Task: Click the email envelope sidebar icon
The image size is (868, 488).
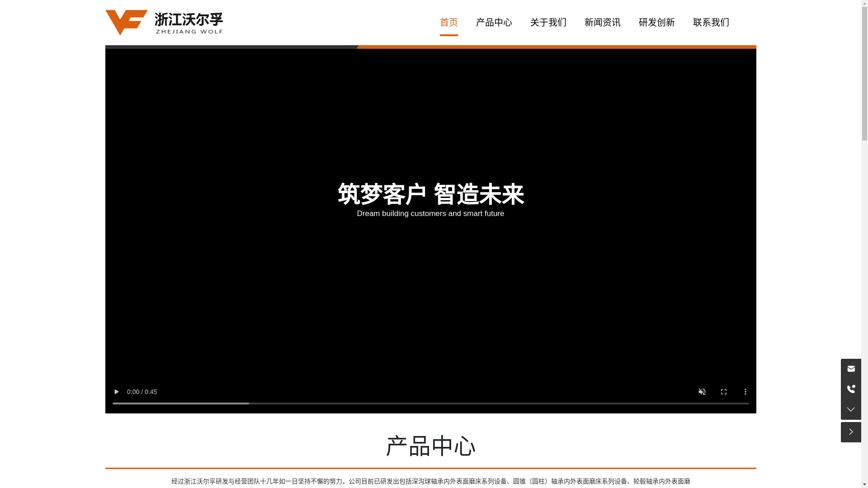Action: (x=851, y=369)
